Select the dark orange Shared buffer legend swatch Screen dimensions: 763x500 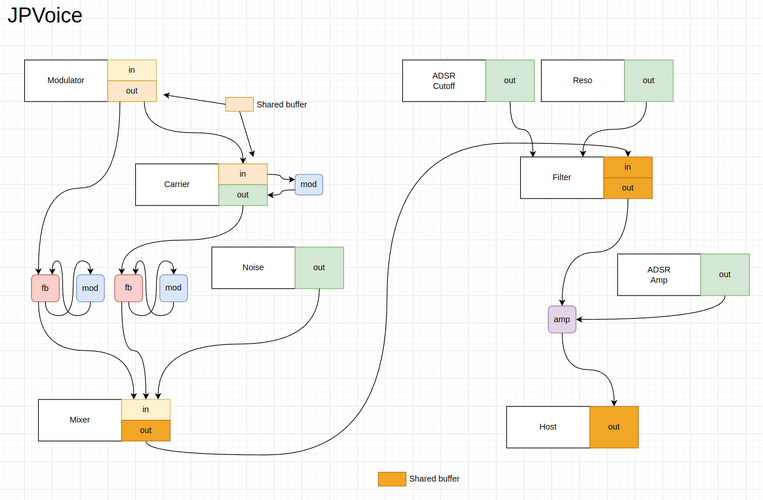392,479
